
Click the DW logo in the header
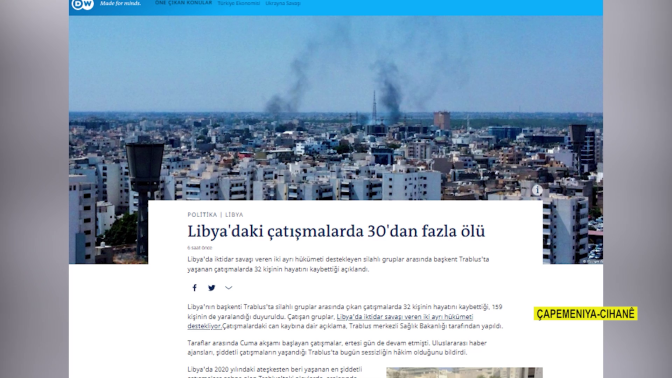tap(82, 4)
